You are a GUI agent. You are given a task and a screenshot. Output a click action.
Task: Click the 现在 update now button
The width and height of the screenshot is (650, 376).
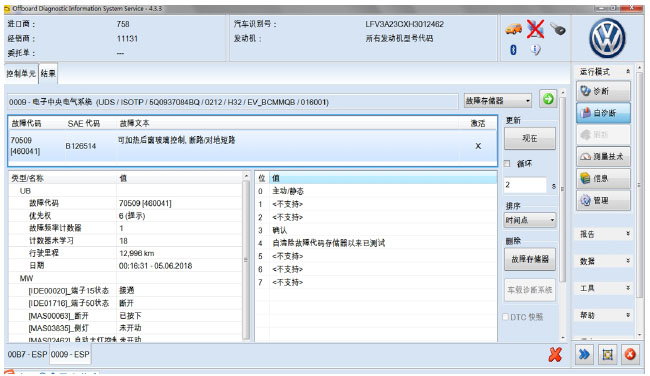(529, 138)
